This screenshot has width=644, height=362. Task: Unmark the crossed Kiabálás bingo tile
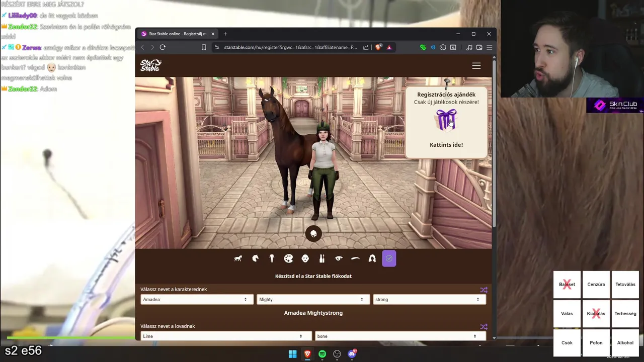click(596, 314)
